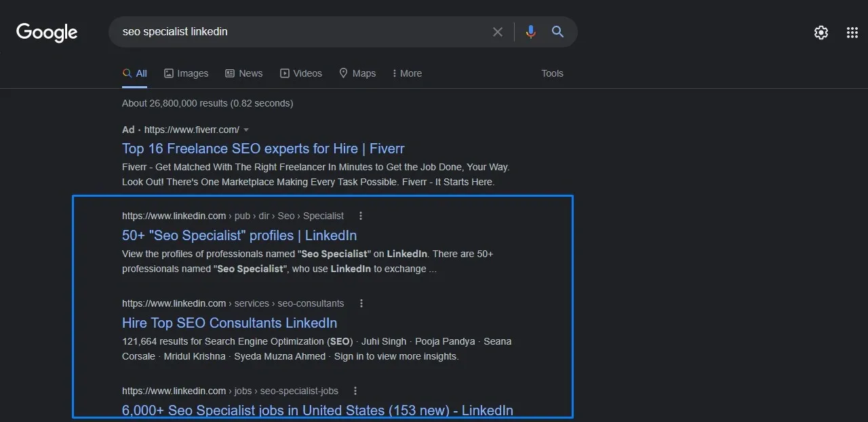Click the "About 26,800,000 results" text
The height and width of the screenshot is (422, 868).
click(208, 103)
